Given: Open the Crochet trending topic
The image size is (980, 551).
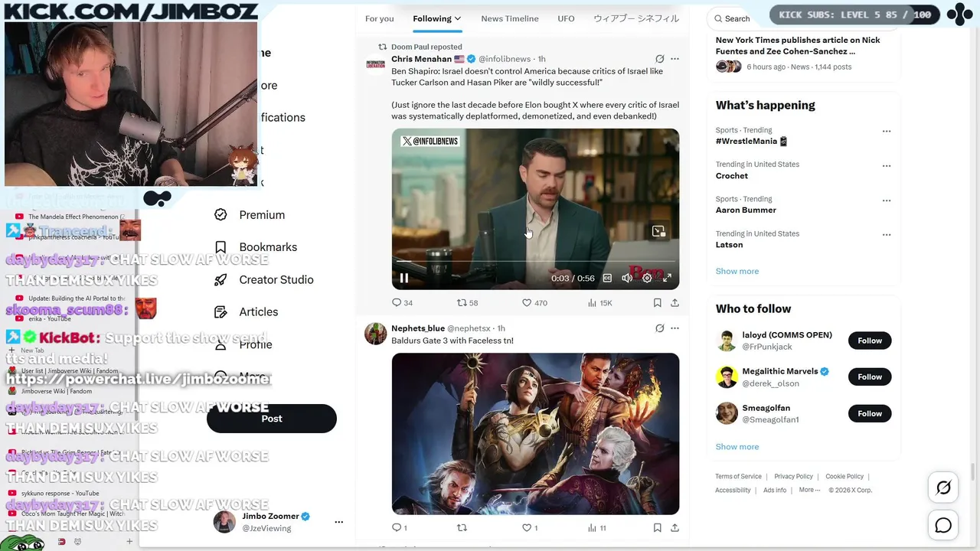Looking at the screenshot, I should click(x=732, y=175).
